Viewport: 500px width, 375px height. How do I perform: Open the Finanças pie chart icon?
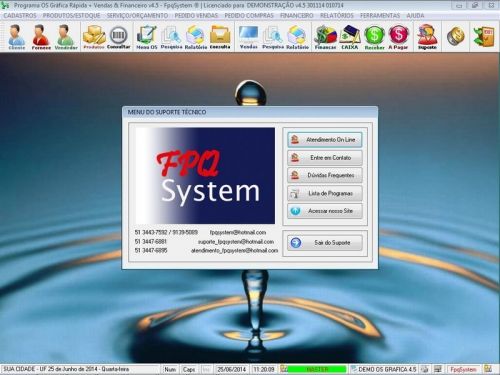(x=326, y=37)
